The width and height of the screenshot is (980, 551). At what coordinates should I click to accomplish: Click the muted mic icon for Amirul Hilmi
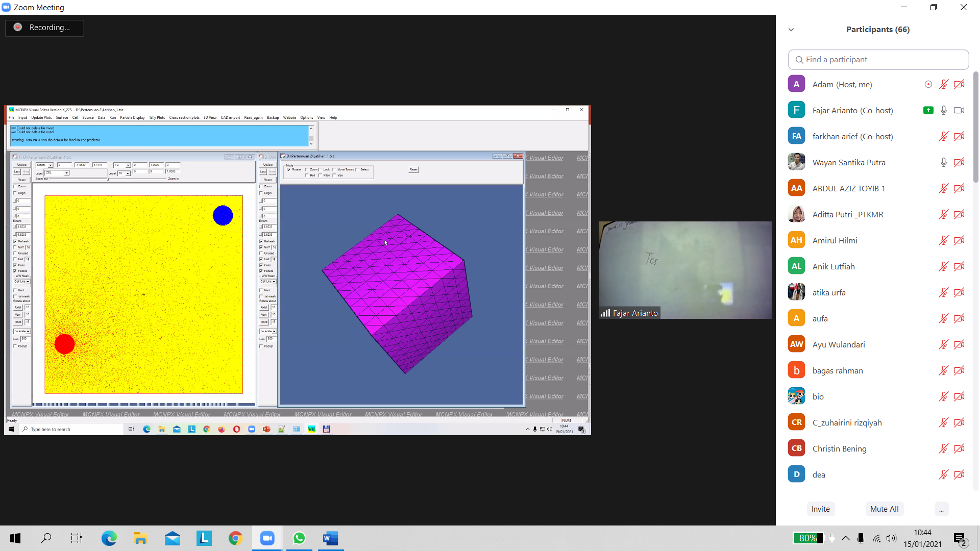pyautogui.click(x=943, y=240)
